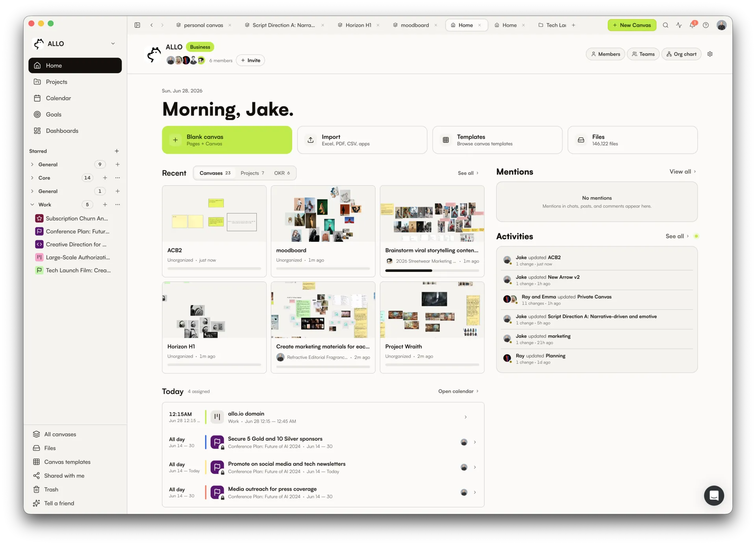Go forward with the right arrow
This screenshot has height=545, width=756.
tap(162, 25)
